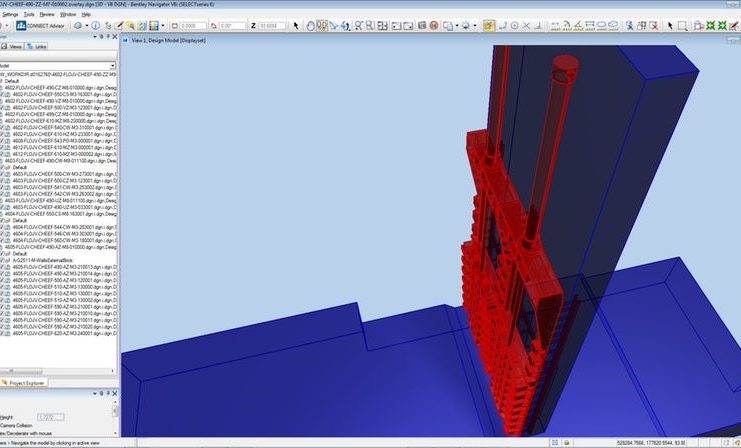Uncheck the 4602-FLOJV-CHEEF-490-CZ-M8-010000 reference
741x448 pixels.
(3, 87)
